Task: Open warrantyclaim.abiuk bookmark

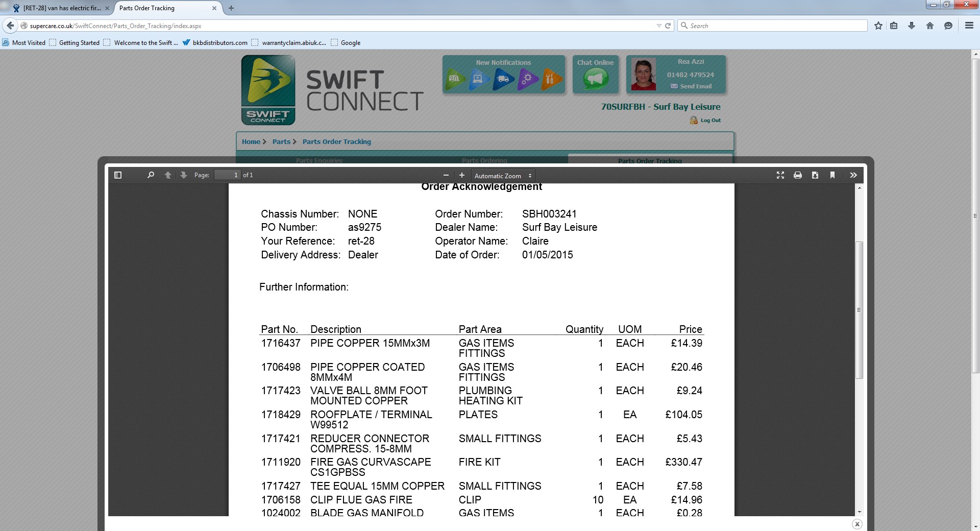Action: [289, 43]
